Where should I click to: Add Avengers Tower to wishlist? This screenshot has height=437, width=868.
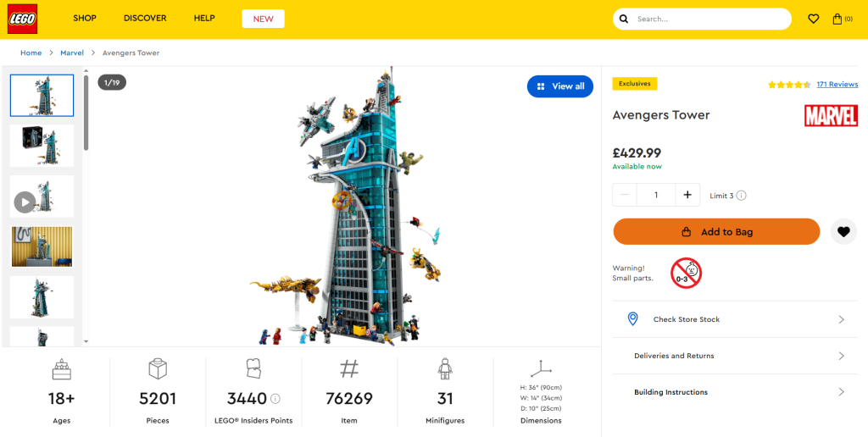pos(843,231)
